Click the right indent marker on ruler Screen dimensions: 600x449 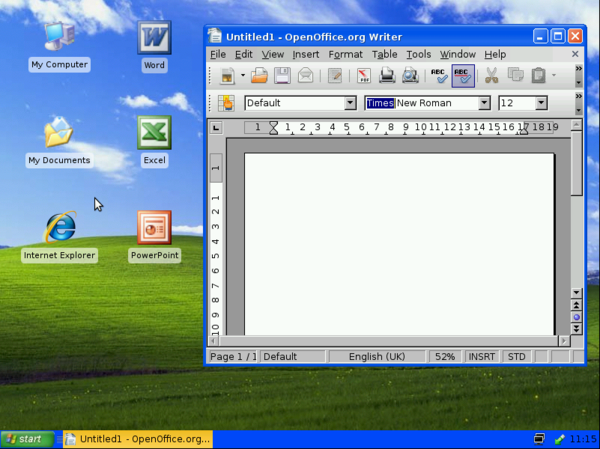click(x=523, y=129)
